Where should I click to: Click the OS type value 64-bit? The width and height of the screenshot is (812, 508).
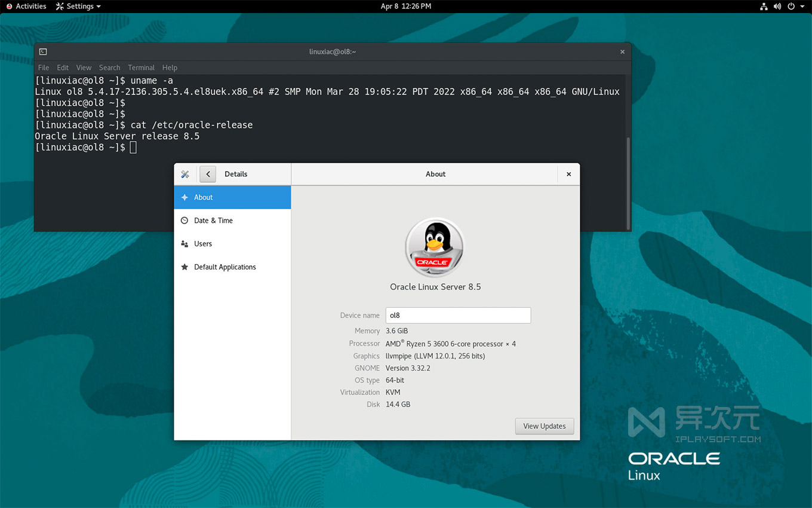point(395,381)
